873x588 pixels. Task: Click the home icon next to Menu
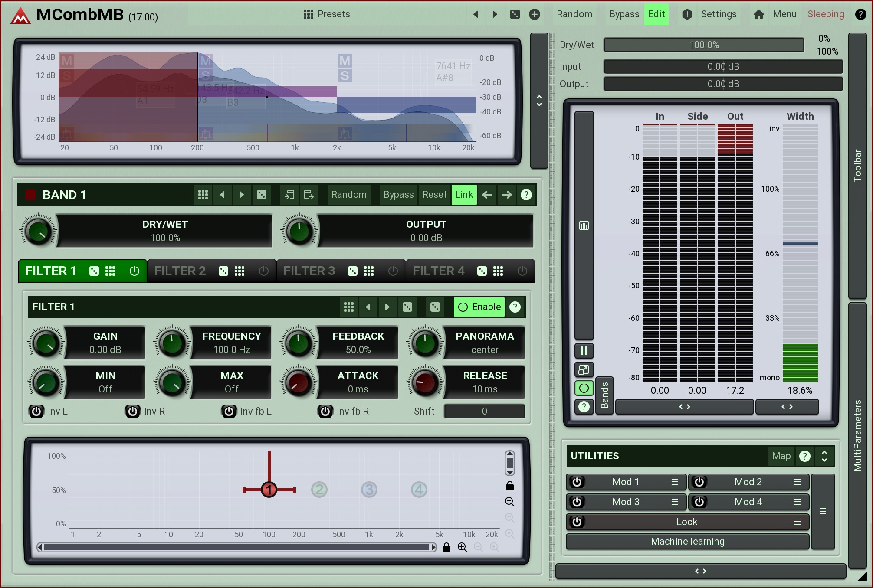tap(758, 14)
